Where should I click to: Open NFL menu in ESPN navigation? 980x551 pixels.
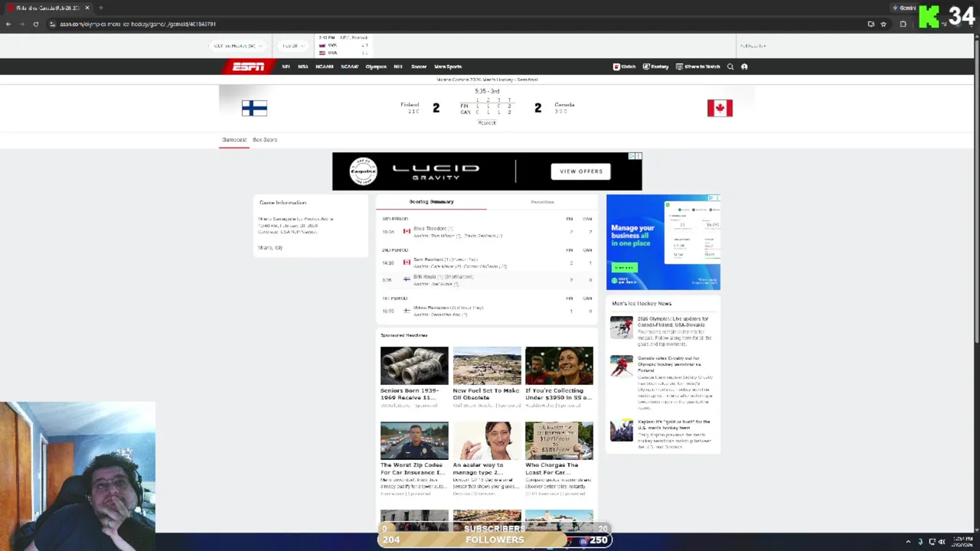286,67
